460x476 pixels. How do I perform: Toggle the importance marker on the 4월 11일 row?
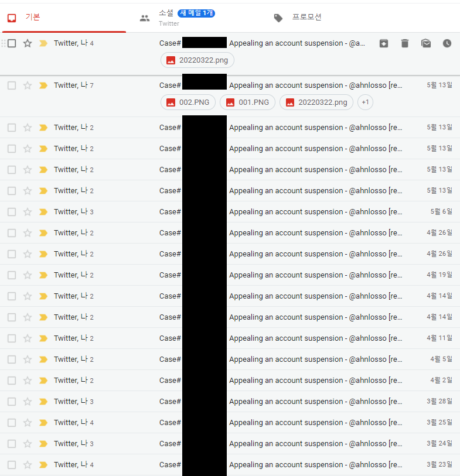coord(43,338)
